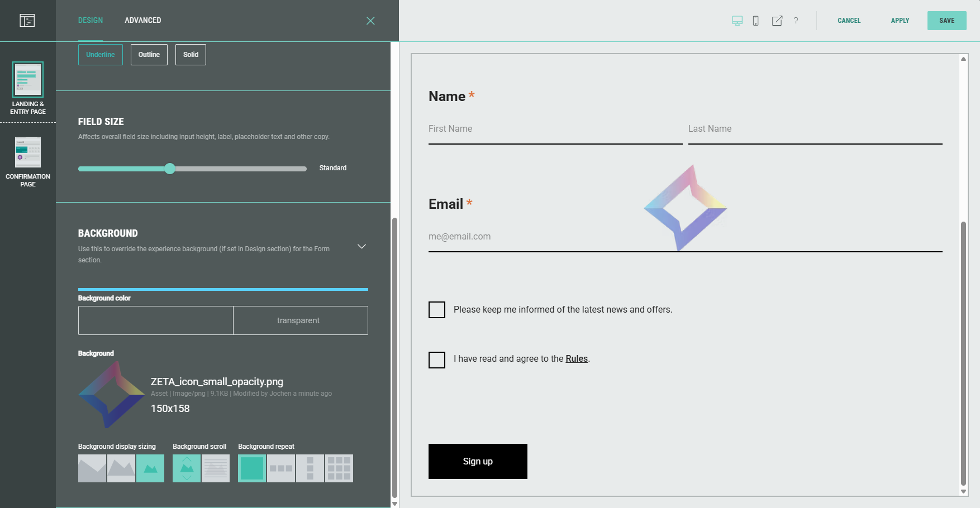Image resolution: width=980 pixels, height=508 pixels.
Task: Open the Background color picker field
Action: click(156, 320)
